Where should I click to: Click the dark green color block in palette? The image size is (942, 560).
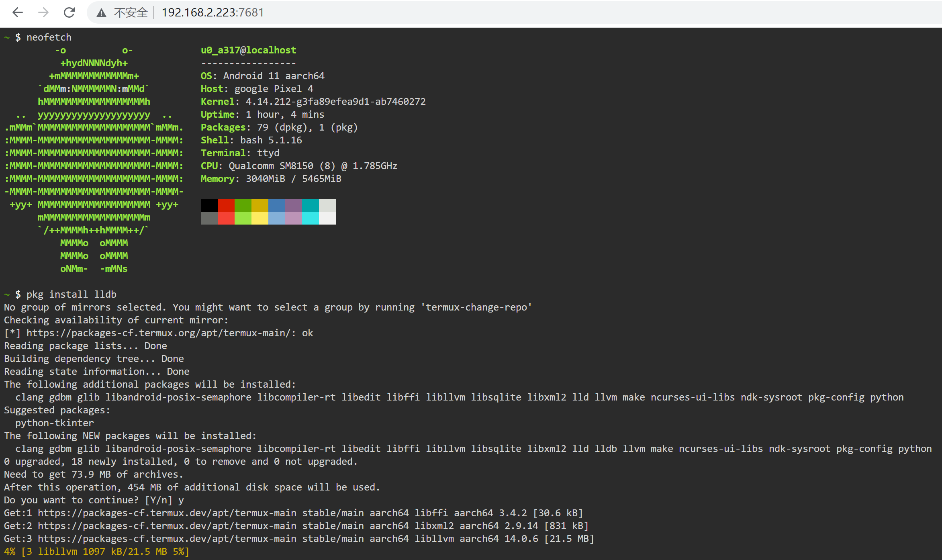click(243, 205)
